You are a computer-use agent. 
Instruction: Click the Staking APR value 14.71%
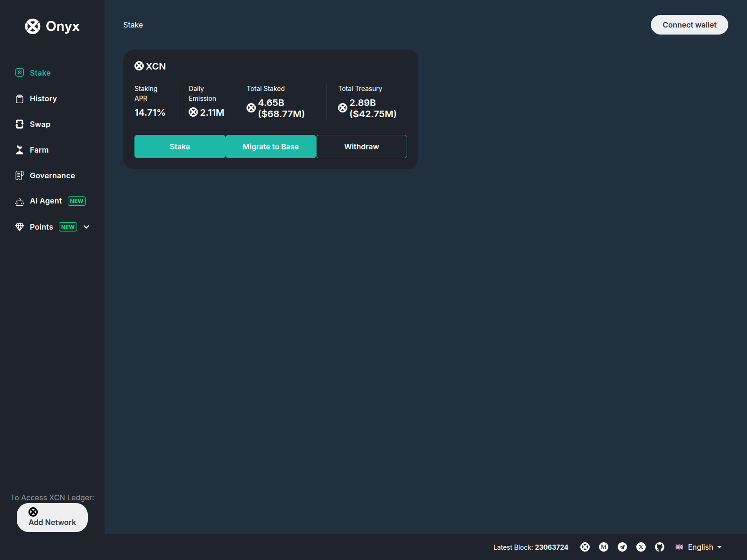[x=150, y=112]
